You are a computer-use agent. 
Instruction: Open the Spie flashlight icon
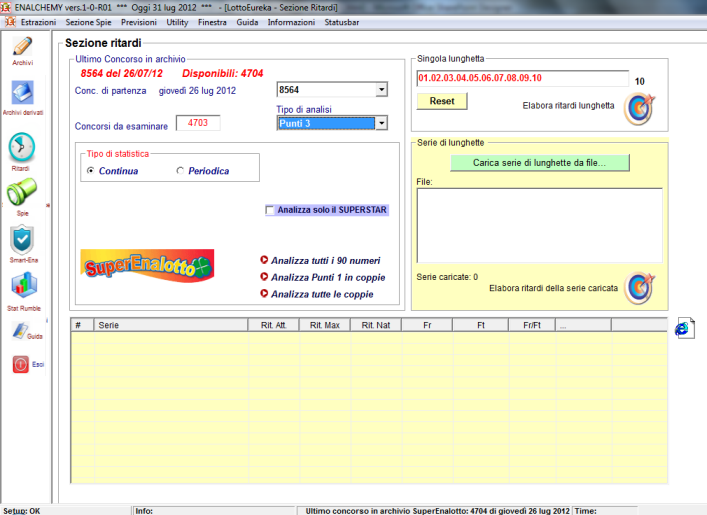click(21, 192)
